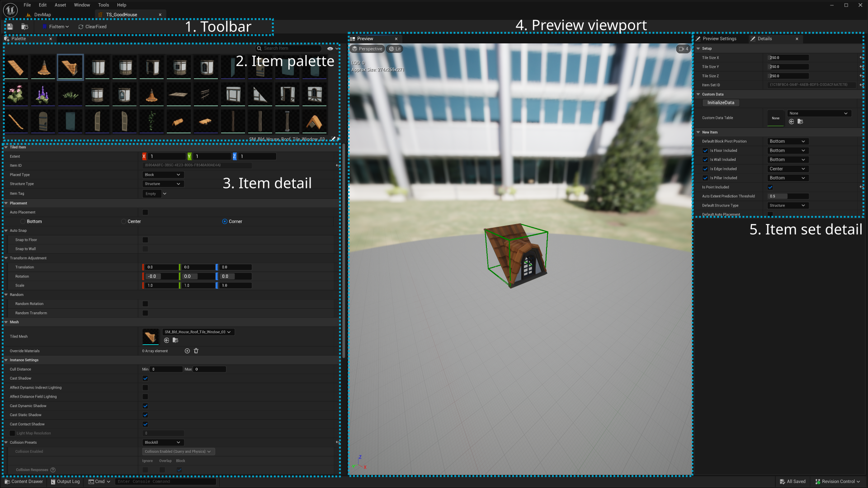Disable the Cast Contact Shadow checkbox
This screenshot has width=868, height=488.
(x=145, y=424)
